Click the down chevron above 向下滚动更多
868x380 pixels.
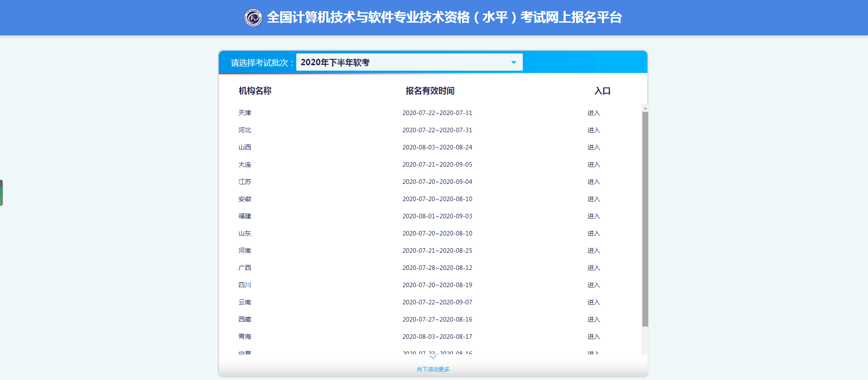point(433,357)
